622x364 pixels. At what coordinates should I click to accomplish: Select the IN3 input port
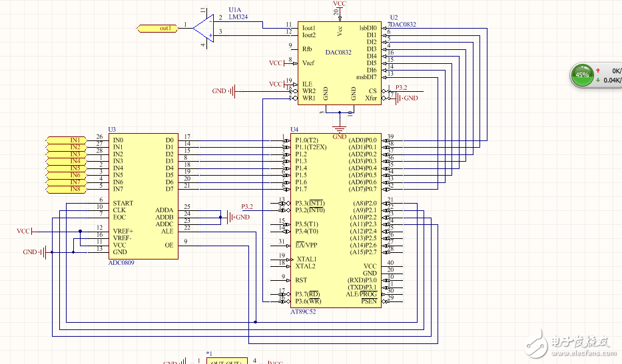(x=66, y=154)
